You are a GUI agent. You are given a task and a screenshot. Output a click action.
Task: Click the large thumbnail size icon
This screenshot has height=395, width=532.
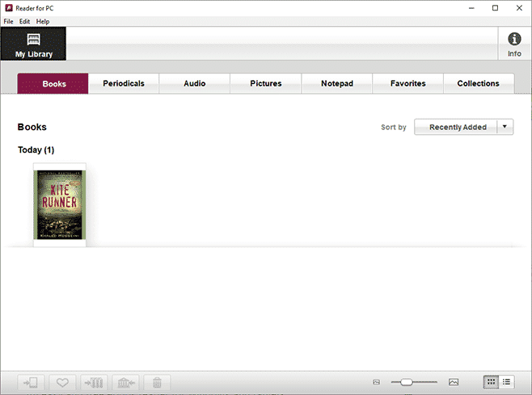[454, 382]
